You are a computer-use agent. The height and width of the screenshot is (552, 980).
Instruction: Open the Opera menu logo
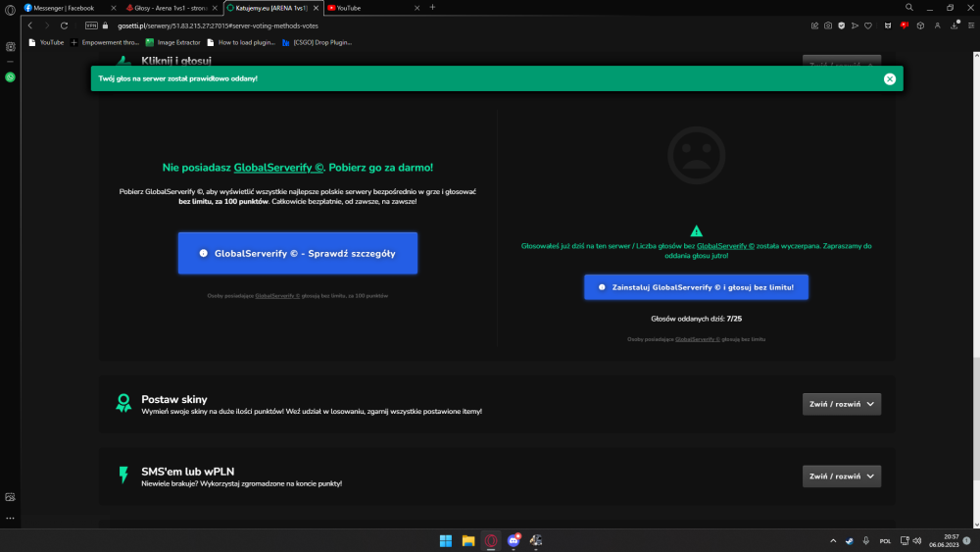click(10, 10)
